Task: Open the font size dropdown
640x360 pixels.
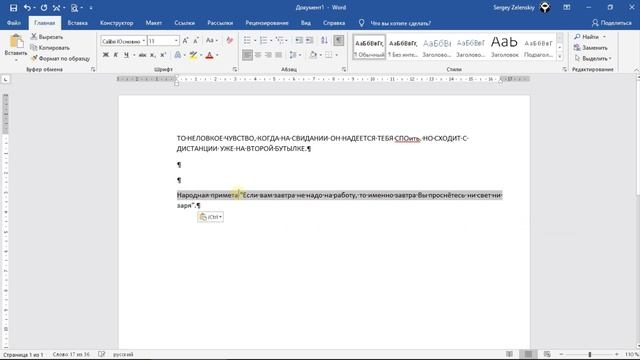Action: tap(176, 41)
